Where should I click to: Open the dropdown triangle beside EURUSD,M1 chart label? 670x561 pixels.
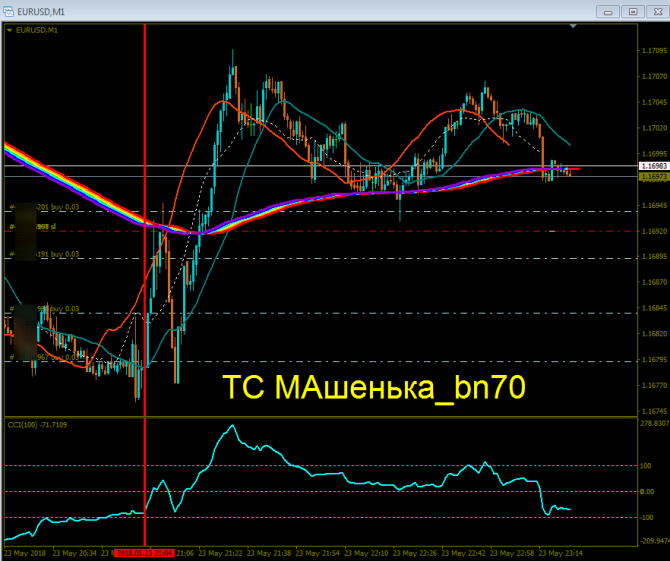click(9, 30)
